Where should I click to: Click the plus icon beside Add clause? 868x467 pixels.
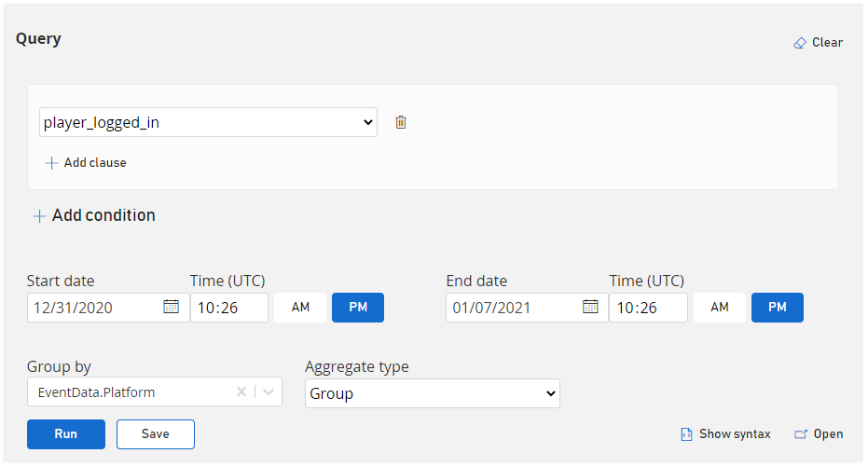pyautogui.click(x=51, y=163)
